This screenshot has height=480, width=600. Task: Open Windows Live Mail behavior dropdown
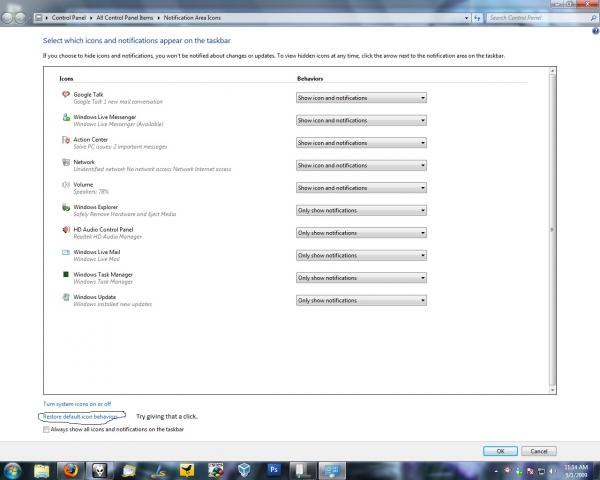coord(361,255)
